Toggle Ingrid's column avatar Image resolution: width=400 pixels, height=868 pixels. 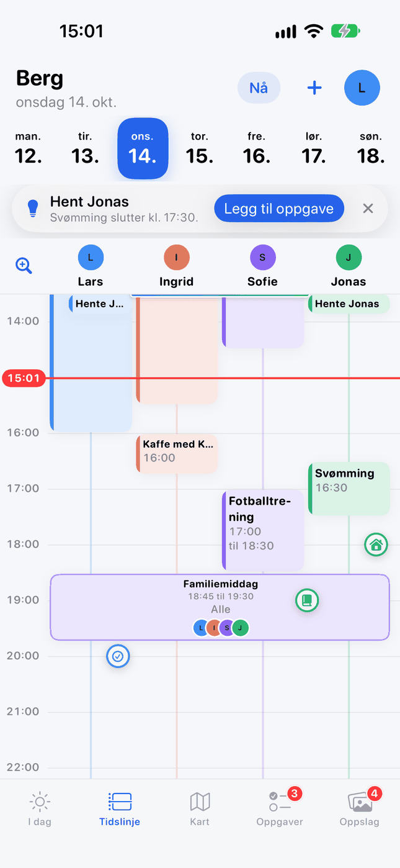(177, 257)
